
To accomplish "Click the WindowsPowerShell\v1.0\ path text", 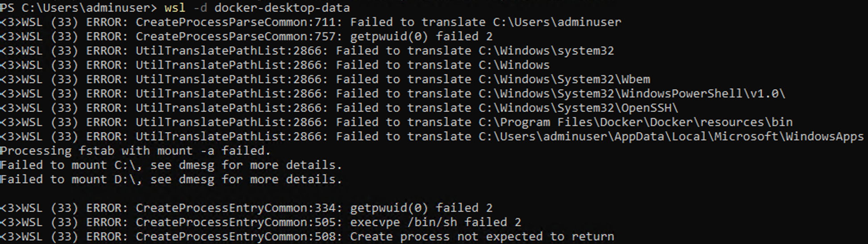I will [704, 93].
